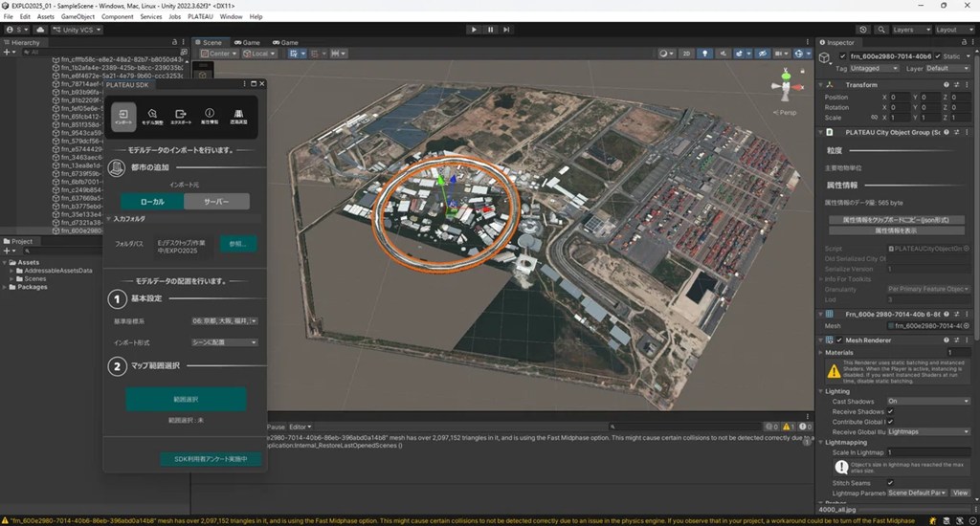
Task: Open the Layers dropdown in top toolbar
Action: (x=909, y=30)
